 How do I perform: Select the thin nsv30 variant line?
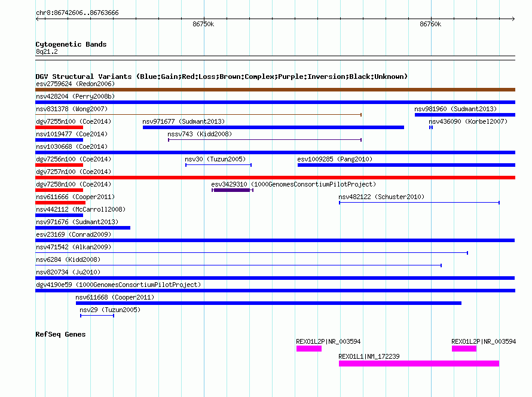[x=219, y=165]
